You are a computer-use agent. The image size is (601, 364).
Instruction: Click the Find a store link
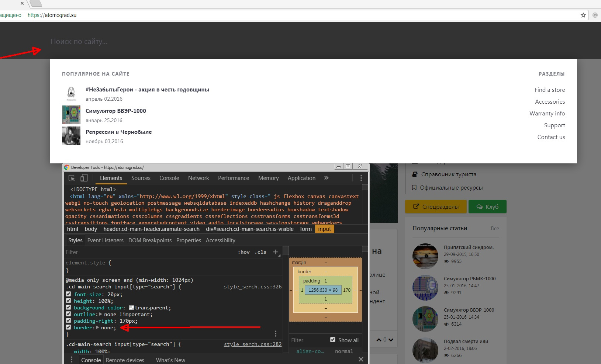click(x=550, y=90)
